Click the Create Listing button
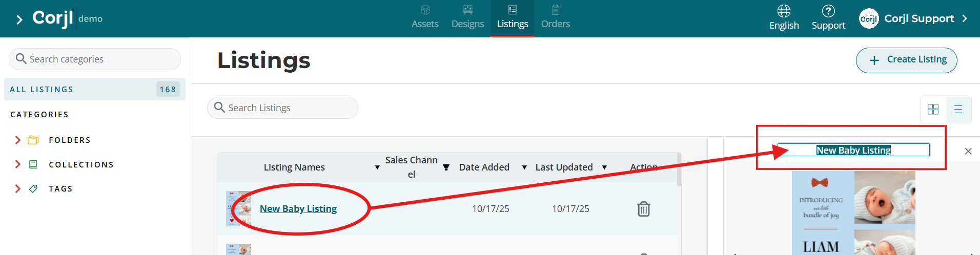The height and width of the screenshot is (255, 980). [x=906, y=60]
